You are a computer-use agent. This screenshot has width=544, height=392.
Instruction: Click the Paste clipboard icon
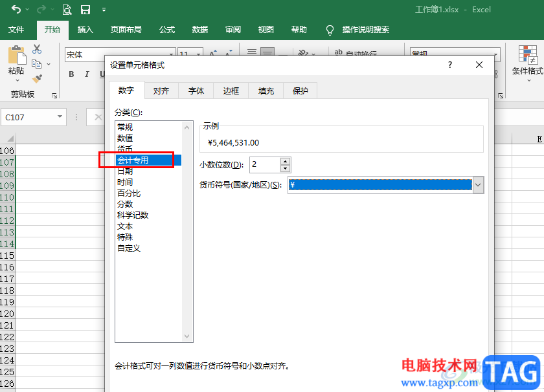16,56
